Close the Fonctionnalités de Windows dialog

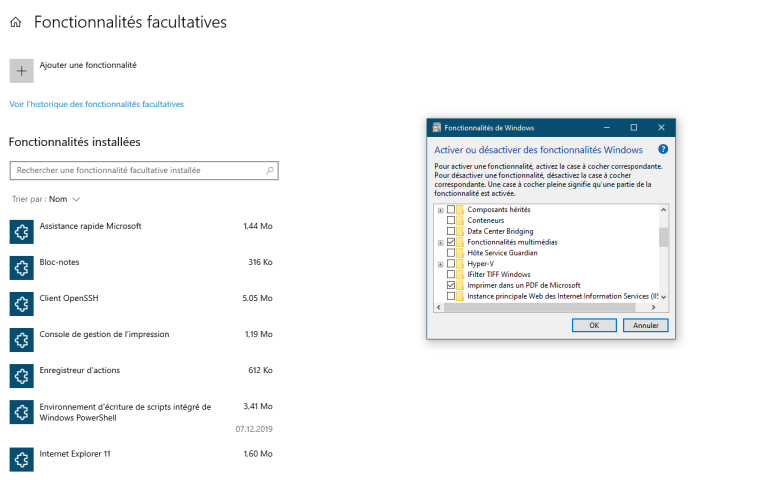661,128
